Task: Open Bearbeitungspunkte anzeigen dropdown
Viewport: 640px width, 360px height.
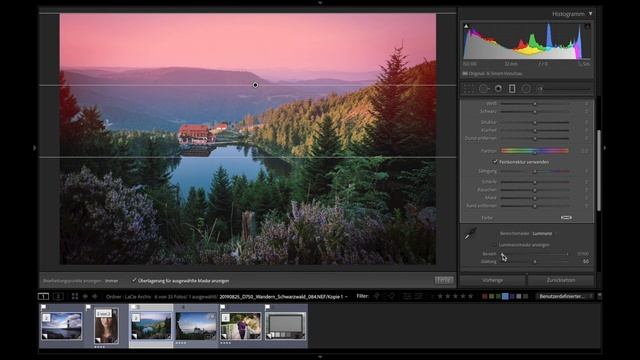Action: click(x=112, y=281)
